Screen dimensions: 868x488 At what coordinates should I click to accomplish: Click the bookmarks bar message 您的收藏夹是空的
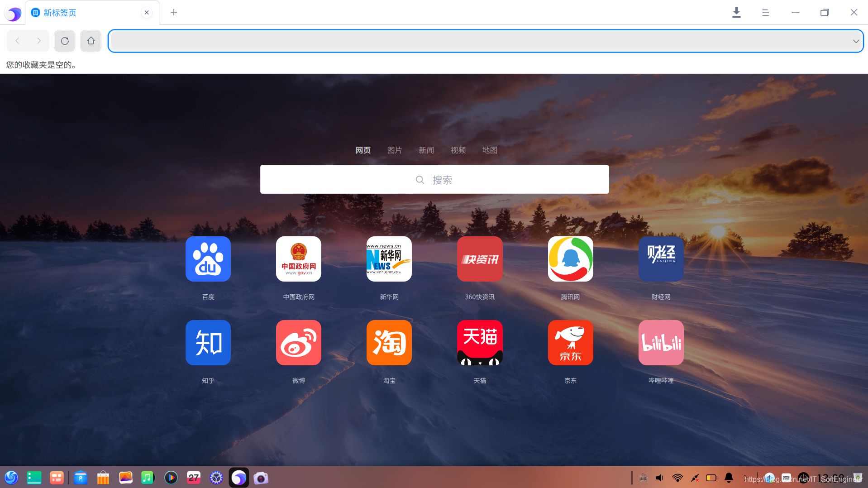tap(41, 65)
